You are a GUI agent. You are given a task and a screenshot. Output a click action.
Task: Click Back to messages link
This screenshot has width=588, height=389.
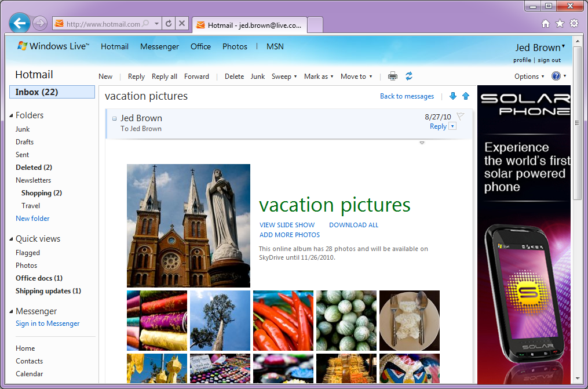coord(407,96)
